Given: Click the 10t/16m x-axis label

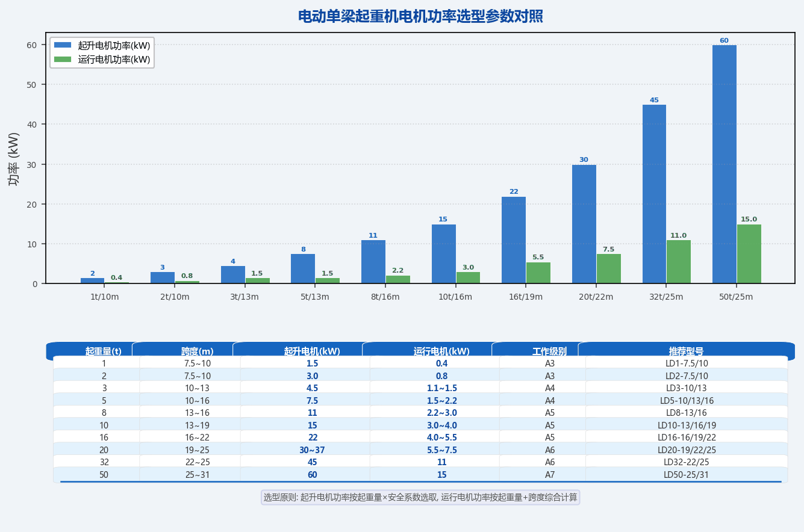Looking at the screenshot, I should 455,297.
